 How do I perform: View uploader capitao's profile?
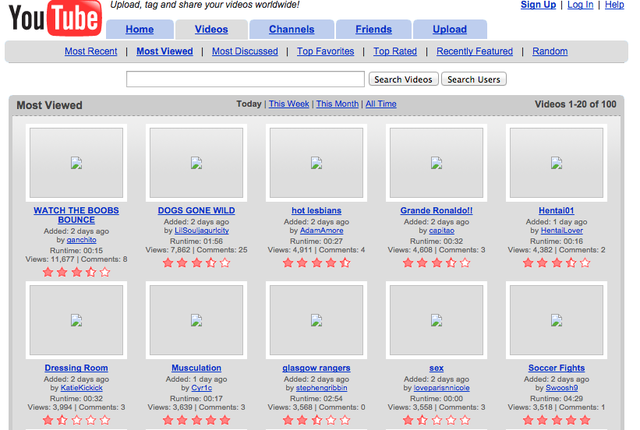[x=442, y=231]
